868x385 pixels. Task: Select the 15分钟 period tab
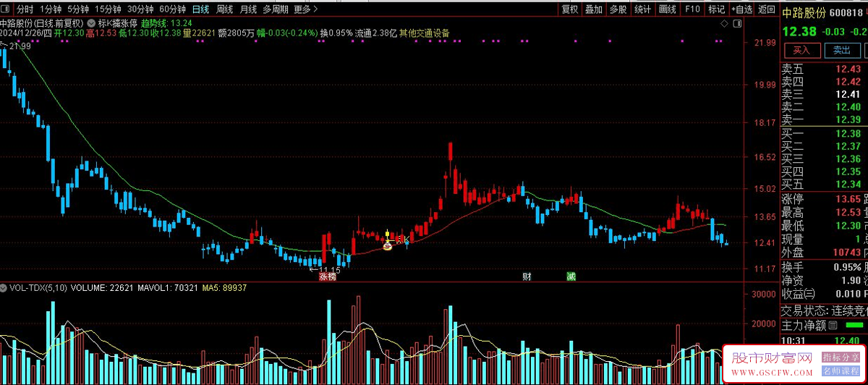click(x=108, y=9)
